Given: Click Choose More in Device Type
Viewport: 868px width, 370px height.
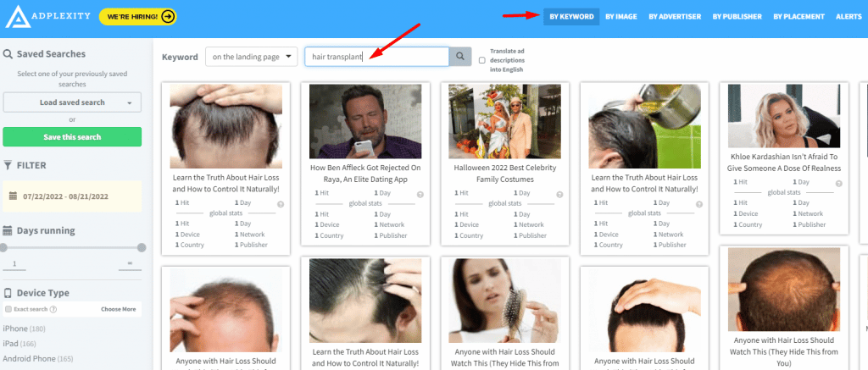Looking at the screenshot, I should (119, 309).
